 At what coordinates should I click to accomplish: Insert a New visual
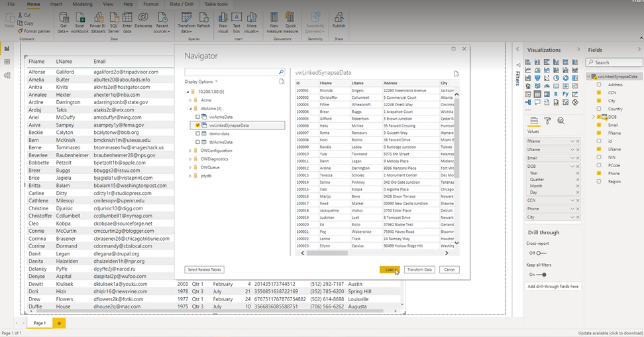[x=223, y=23]
